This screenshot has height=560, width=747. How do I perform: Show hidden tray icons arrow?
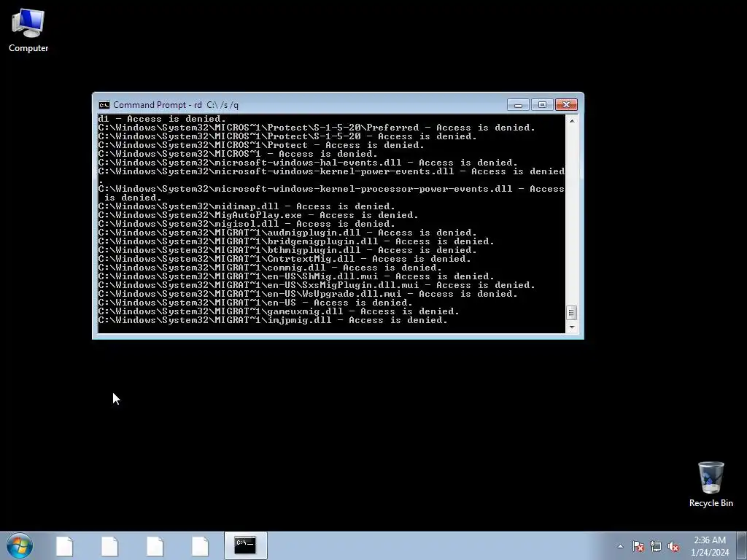pyautogui.click(x=620, y=546)
